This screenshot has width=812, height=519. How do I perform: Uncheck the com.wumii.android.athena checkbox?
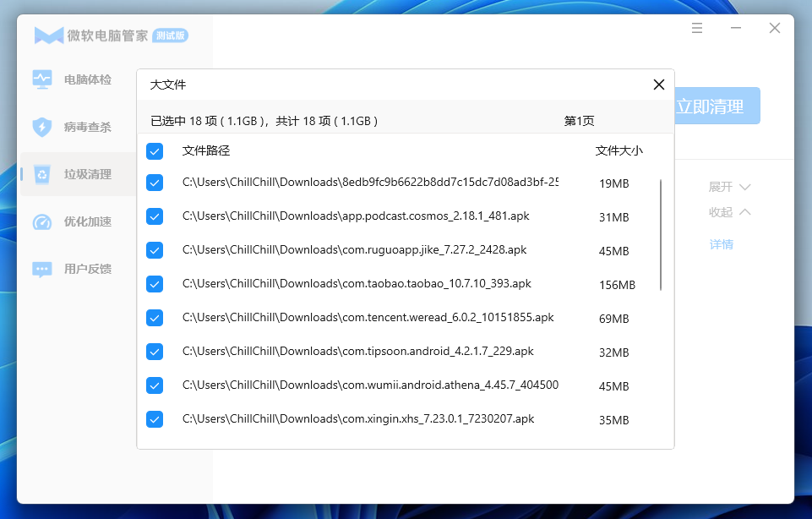point(155,385)
